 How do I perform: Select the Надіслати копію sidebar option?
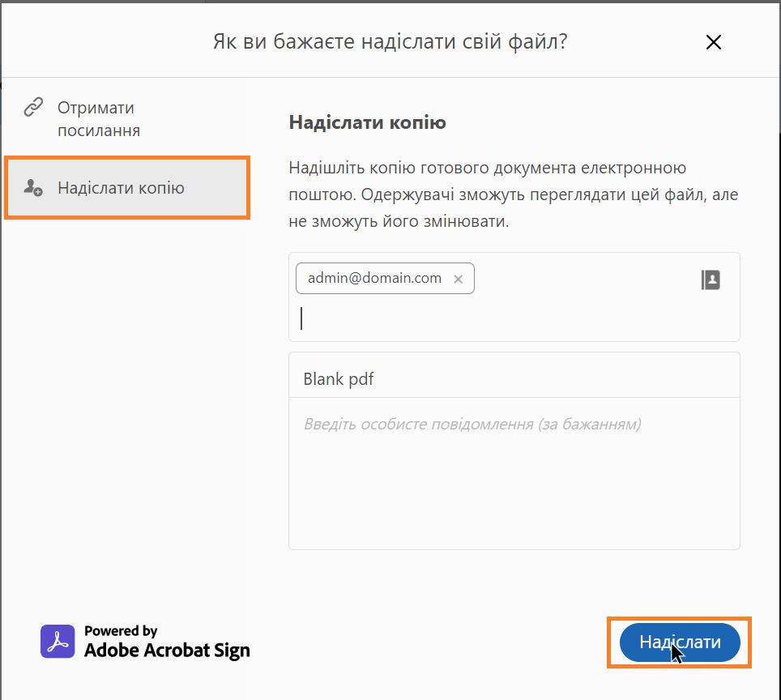[x=127, y=187]
